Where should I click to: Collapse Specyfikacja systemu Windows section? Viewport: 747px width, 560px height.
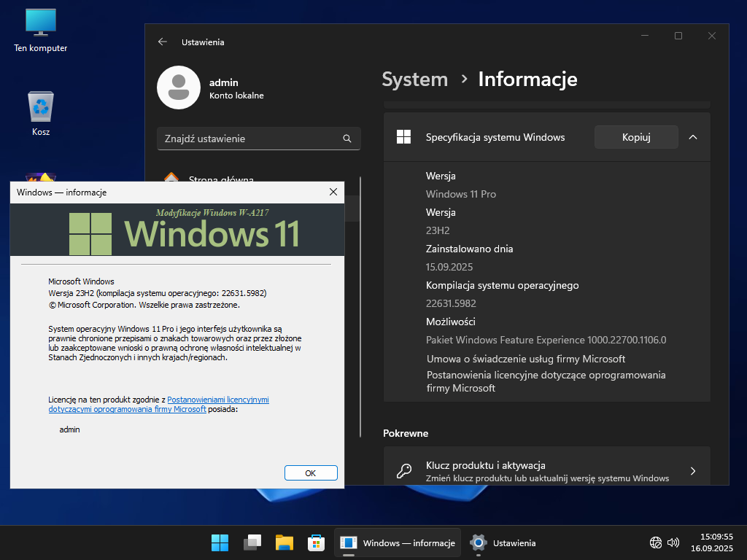[x=693, y=137]
